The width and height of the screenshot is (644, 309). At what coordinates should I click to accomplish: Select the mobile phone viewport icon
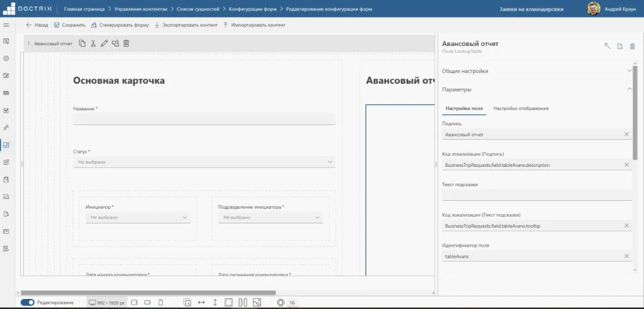(x=160, y=303)
